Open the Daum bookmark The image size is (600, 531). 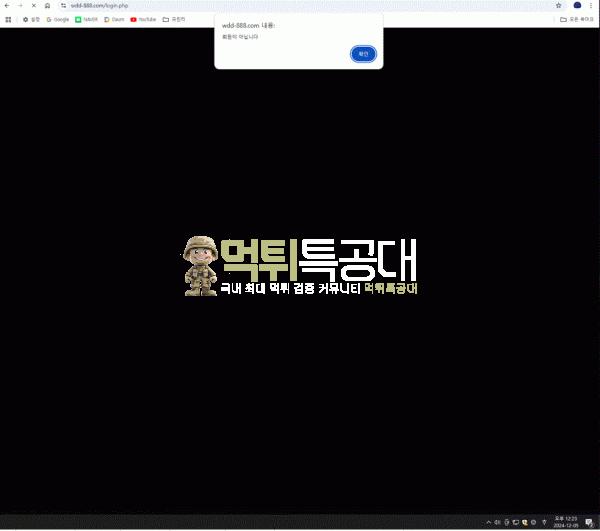[114, 20]
